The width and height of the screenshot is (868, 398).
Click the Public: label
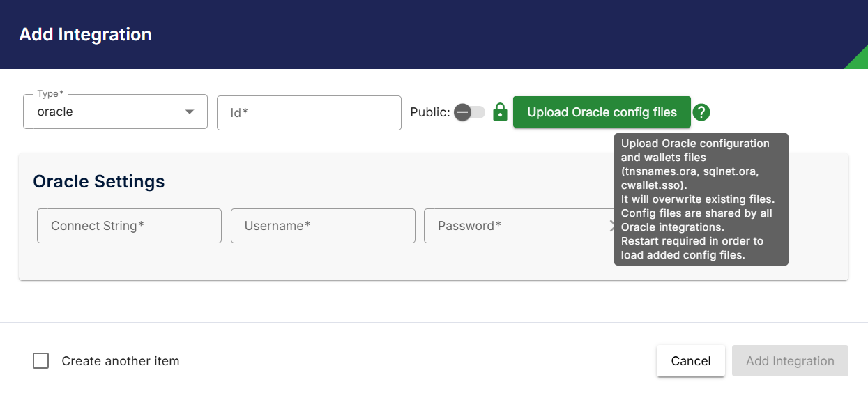pyautogui.click(x=430, y=112)
